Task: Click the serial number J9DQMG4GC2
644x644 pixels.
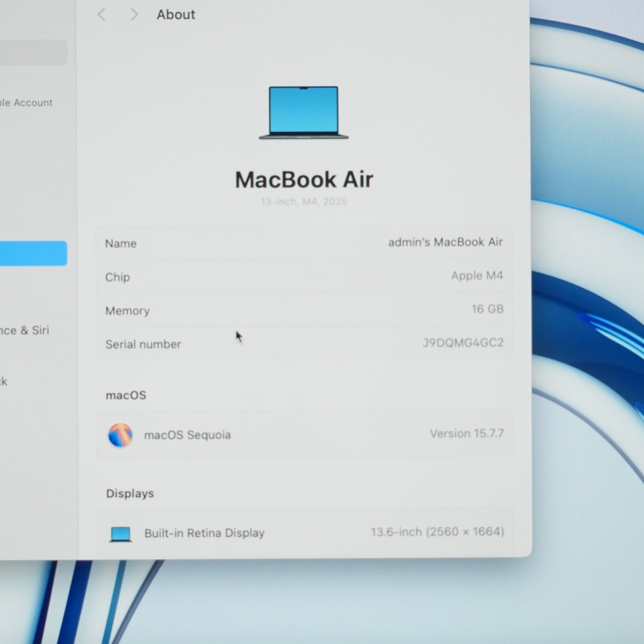Action: 463,342
